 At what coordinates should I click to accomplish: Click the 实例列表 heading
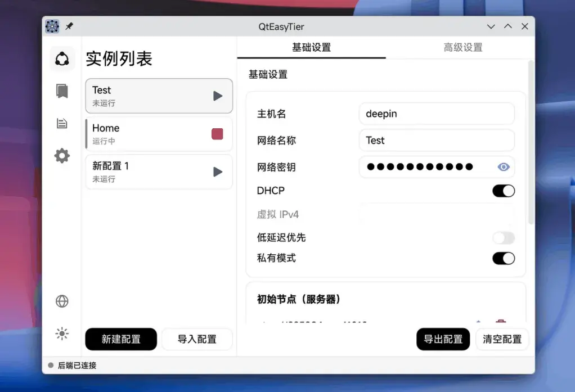coord(119,58)
